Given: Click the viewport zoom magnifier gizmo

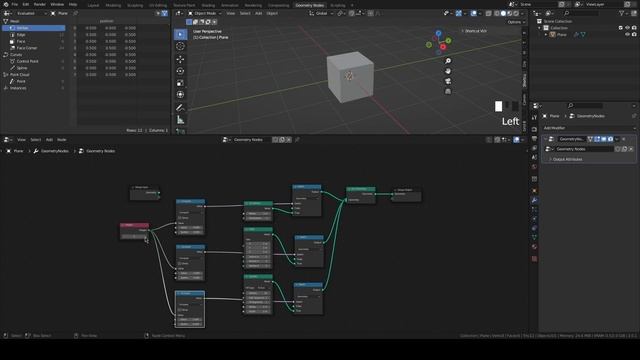Looking at the screenshot, I should point(448,61).
